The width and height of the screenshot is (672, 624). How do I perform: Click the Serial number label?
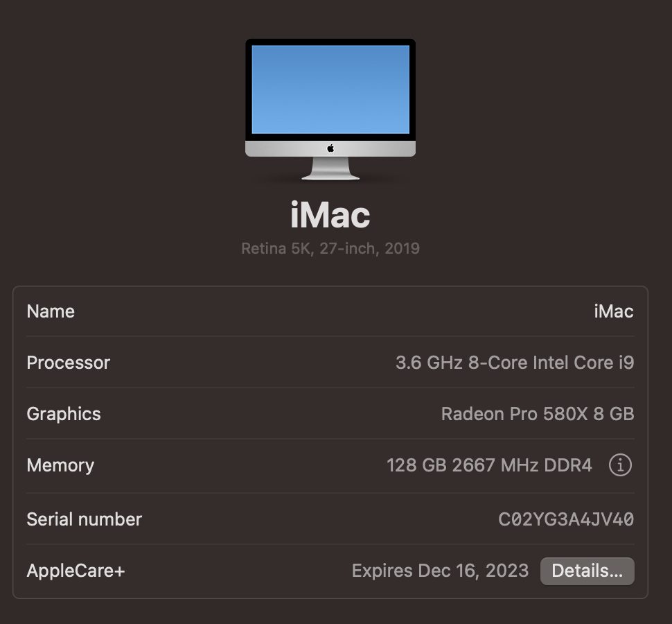click(84, 519)
